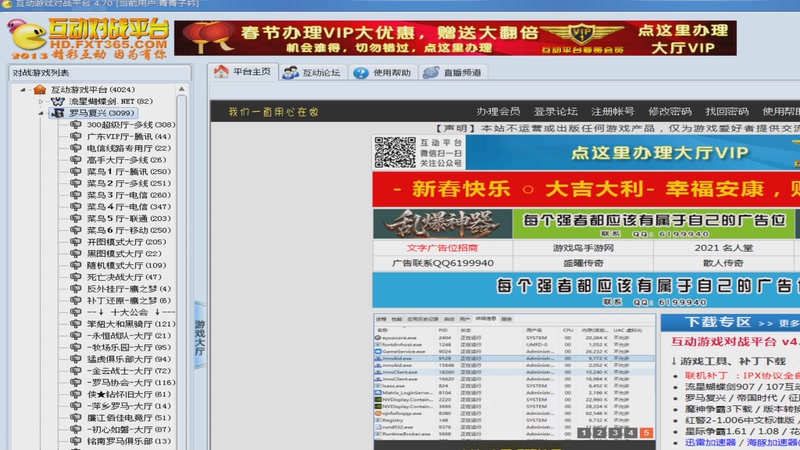Select -永恒战队-大厅 (21) room
The image size is (800, 450).
(x=129, y=336)
